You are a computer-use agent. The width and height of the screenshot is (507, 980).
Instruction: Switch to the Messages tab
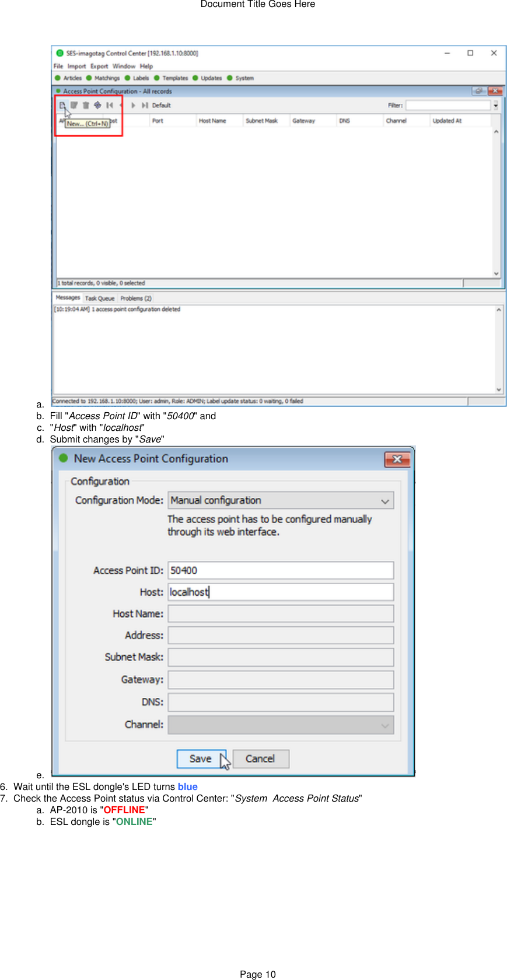pos(68,297)
